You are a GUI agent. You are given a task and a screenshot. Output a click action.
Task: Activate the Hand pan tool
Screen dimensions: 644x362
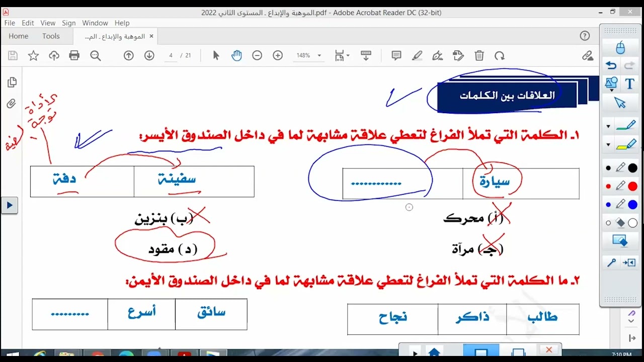[x=236, y=56]
